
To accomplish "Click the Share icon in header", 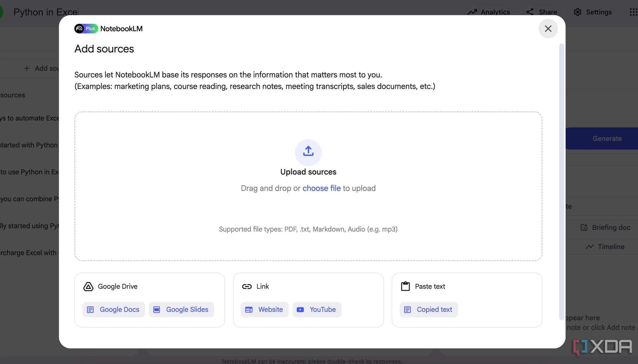I will point(530,12).
